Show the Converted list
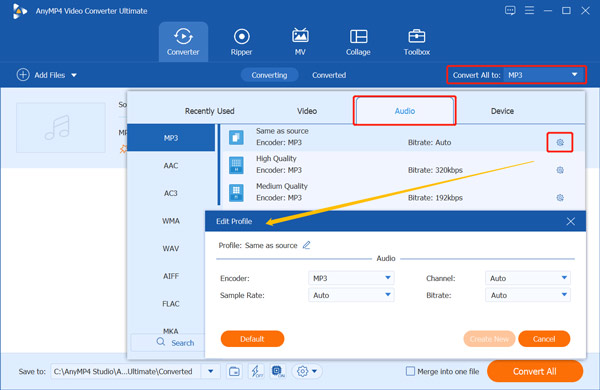 tap(329, 75)
